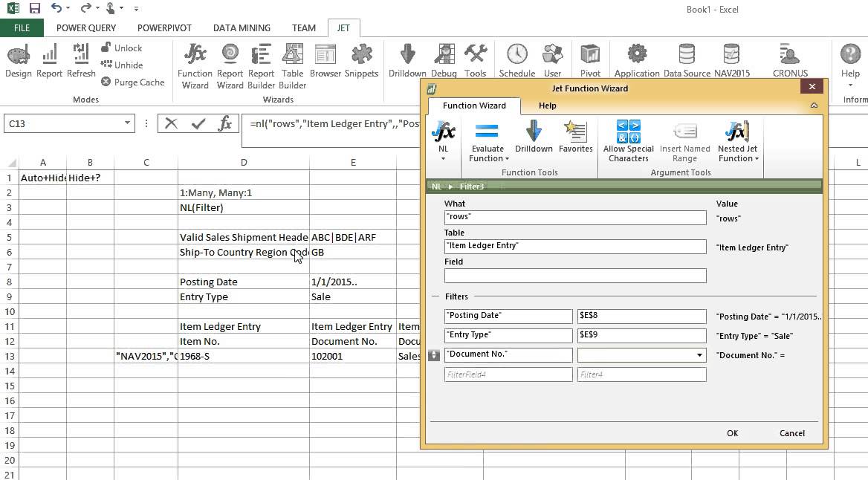The image size is (868, 480).
Task: Open the Name Box dropdown arrow
Action: (x=127, y=123)
